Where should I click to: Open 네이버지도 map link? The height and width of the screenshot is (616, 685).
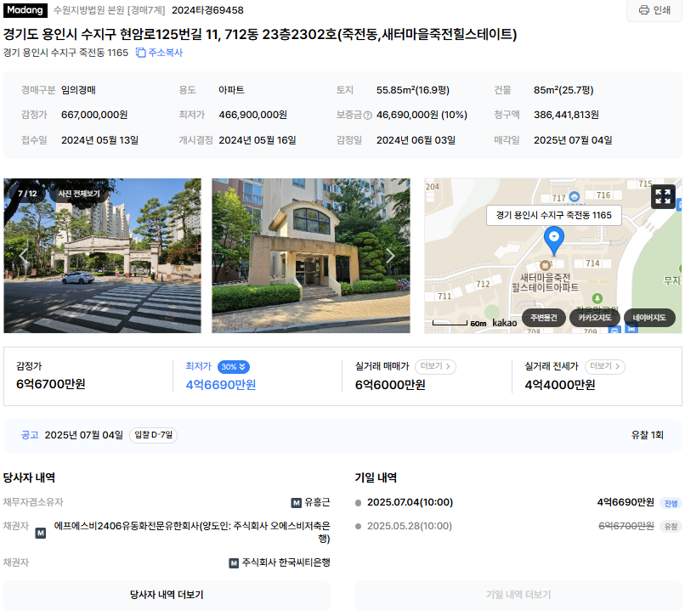click(649, 318)
